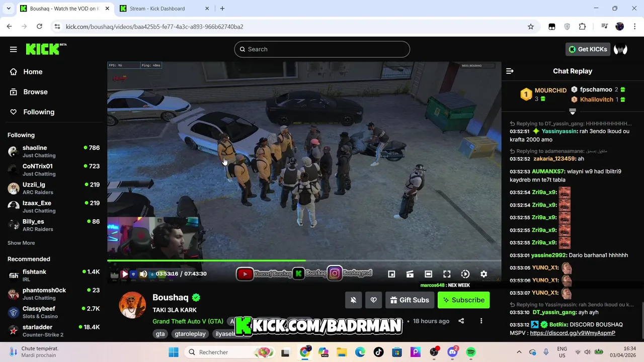Enter fullscreen video mode
This screenshot has height=362, width=644.
tap(447, 274)
